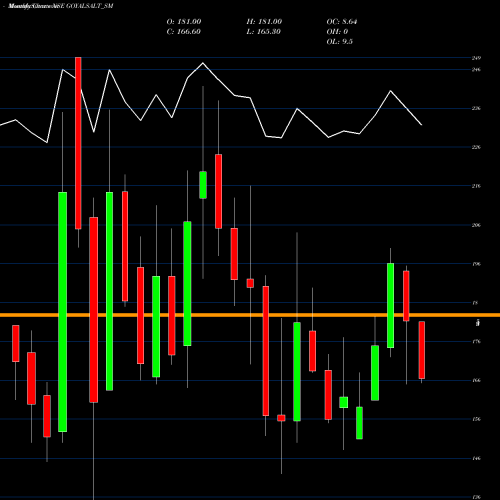The width and height of the screenshot is (500, 500).
Task: Click the GOYALSALT_SM chart title
Action: coord(61,6)
